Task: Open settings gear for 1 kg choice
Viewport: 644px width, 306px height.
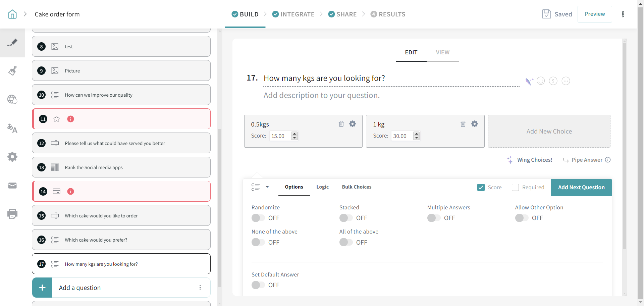Action: (474, 124)
